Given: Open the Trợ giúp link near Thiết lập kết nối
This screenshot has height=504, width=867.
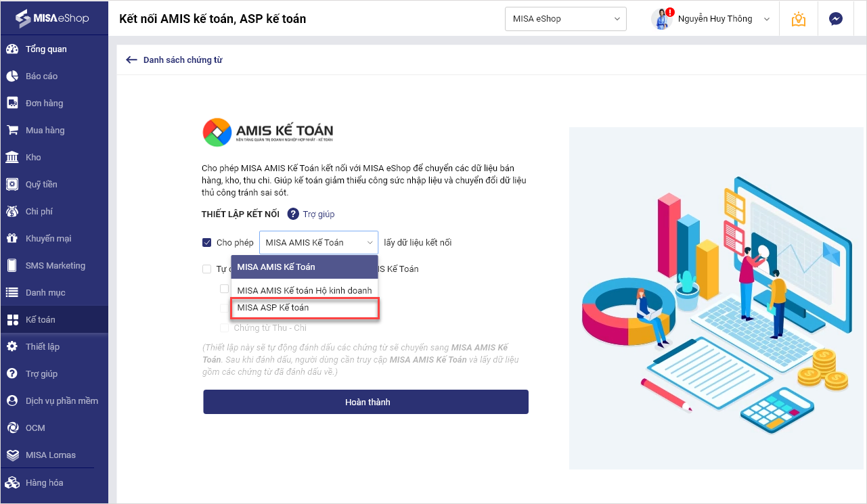Looking at the screenshot, I should tap(319, 214).
